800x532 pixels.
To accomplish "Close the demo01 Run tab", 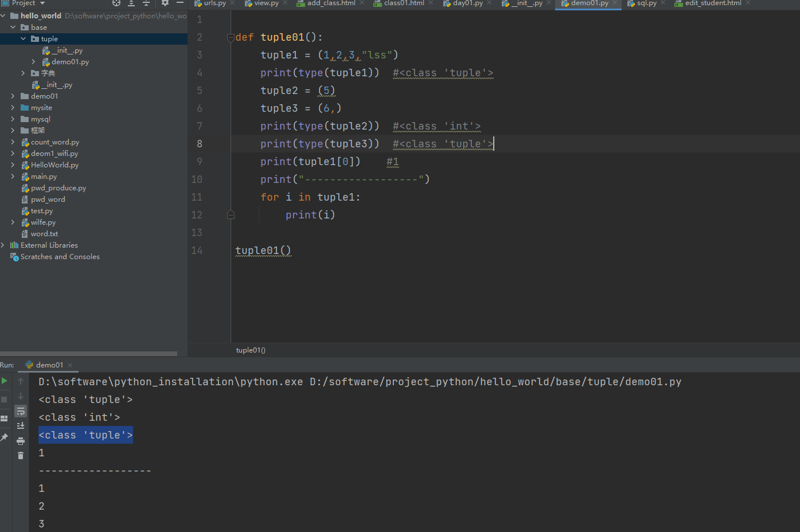I will [x=70, y=365].
